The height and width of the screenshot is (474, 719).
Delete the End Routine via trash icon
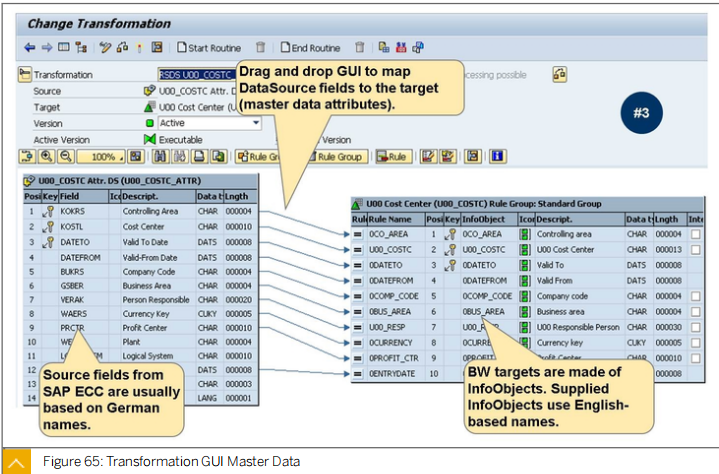coord(360,47)
